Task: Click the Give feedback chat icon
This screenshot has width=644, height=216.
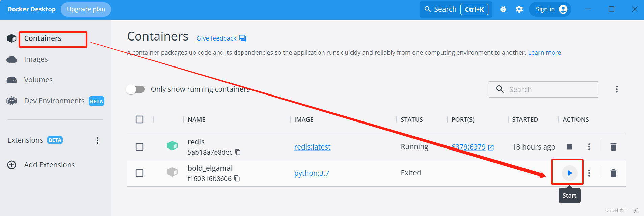Action: coord(243,38)
